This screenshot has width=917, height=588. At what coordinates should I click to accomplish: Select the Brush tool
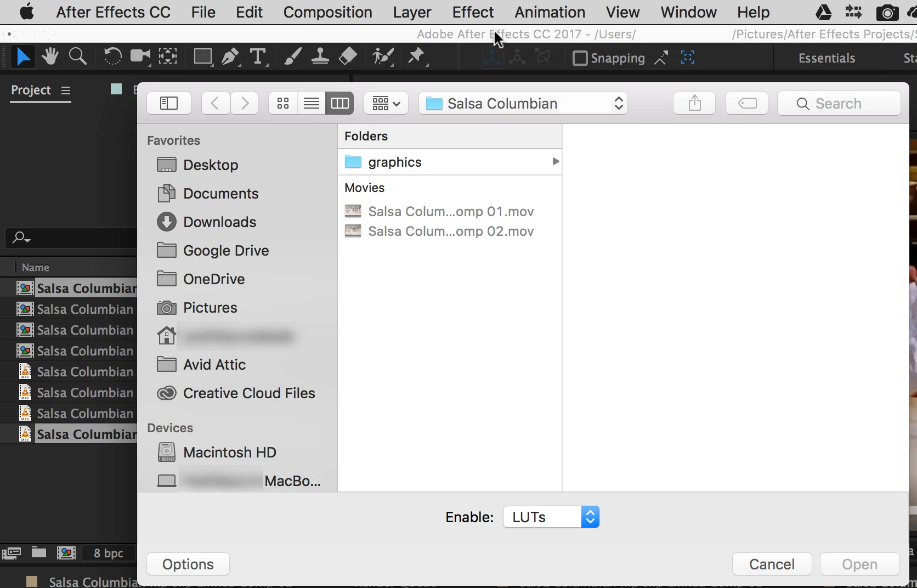(x=292, y=56)
